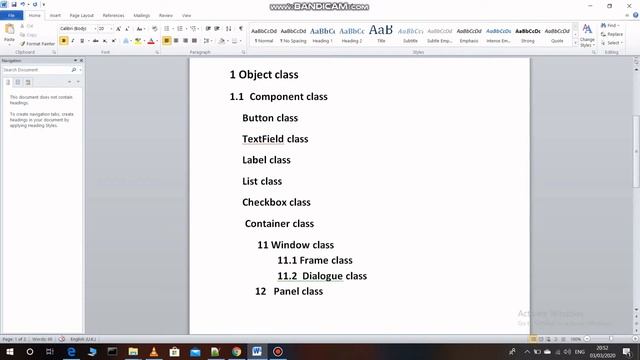Switch to the Review tab
This screenshot has width=640, height=360.
pos(166,16)
